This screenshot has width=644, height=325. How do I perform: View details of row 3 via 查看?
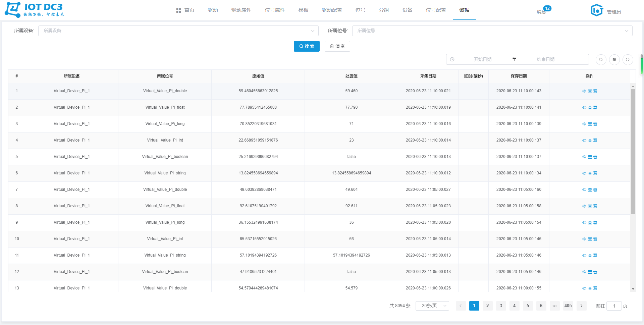coord(589,124)
